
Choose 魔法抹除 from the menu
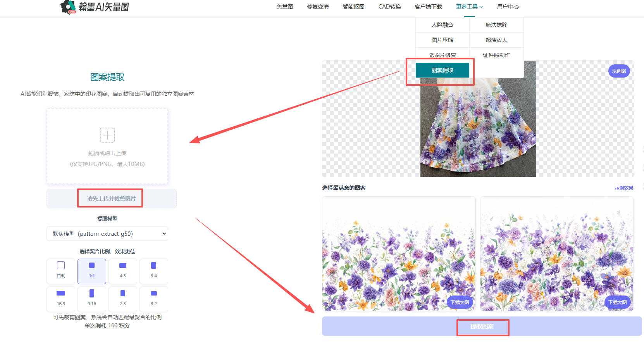tap(496, 25)
